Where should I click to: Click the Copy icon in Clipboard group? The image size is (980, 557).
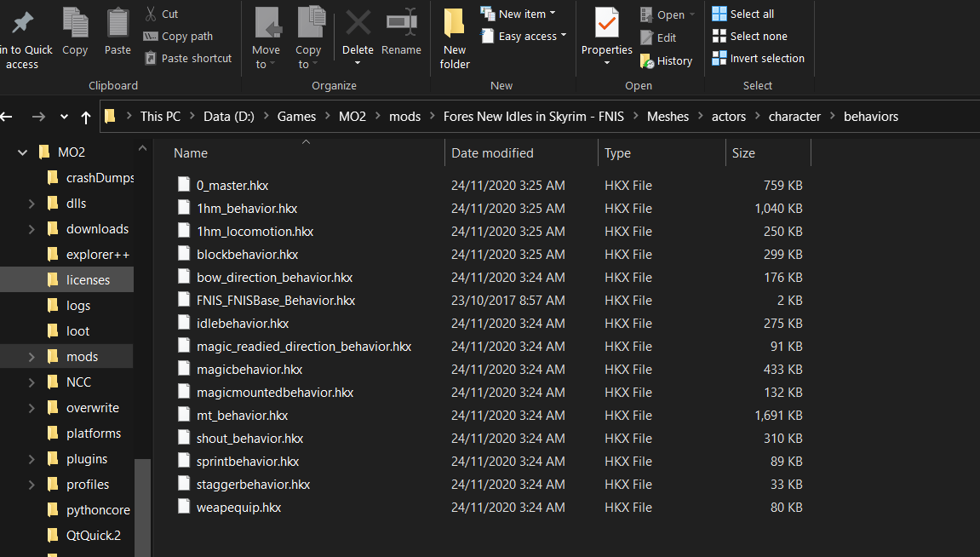(75, 22)
